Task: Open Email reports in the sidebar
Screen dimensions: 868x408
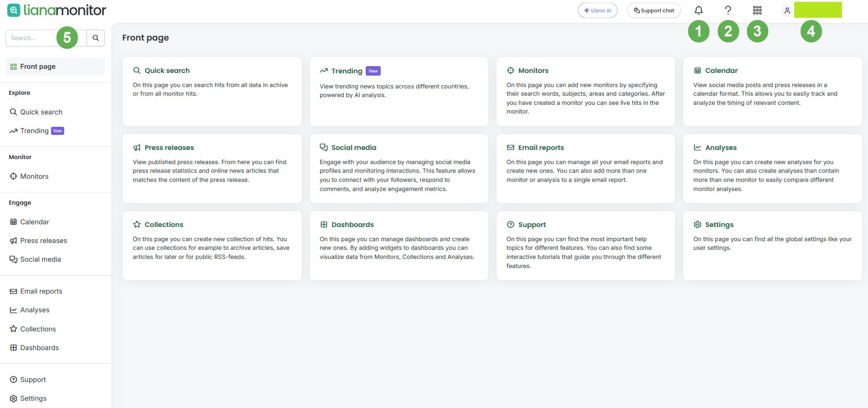Action: tap(36, 291)
